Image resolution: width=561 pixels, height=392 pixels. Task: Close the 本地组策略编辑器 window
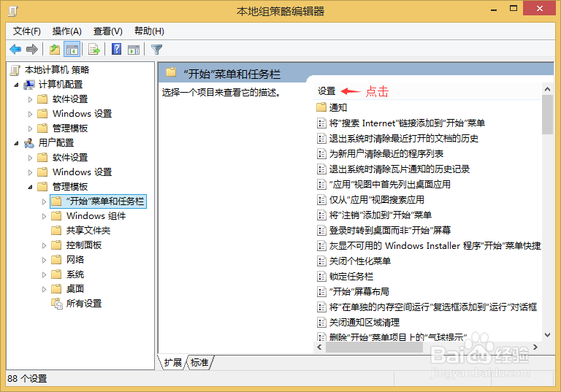point(540,8)
